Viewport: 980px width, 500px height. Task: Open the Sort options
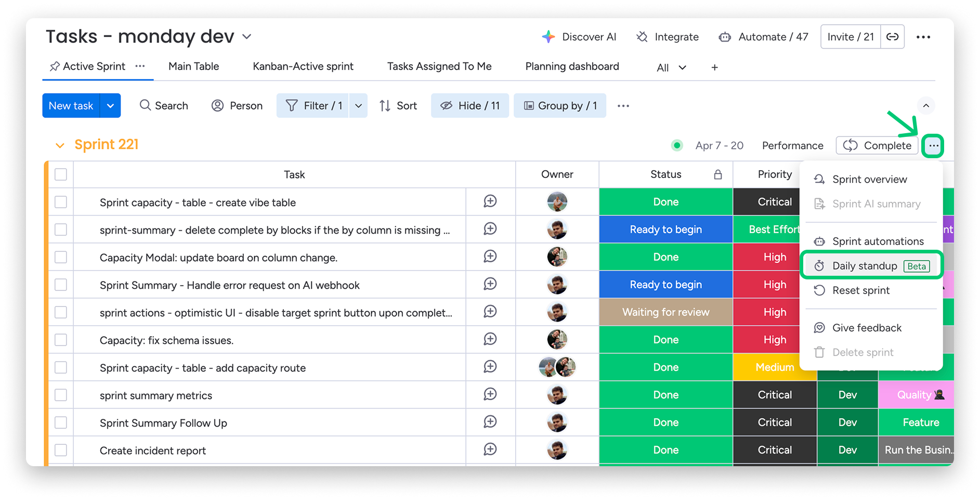(398, 106)
